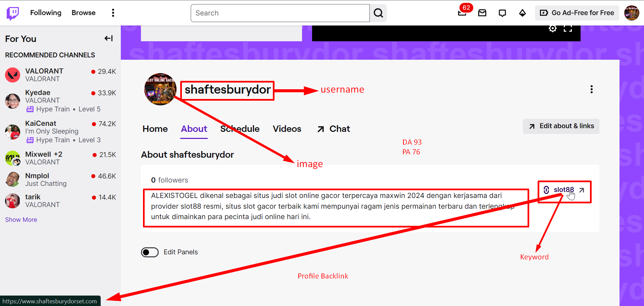Open the Twitch home logo
Image resolution: width=644 pixels, height=306 pixels.
(13, 13)
